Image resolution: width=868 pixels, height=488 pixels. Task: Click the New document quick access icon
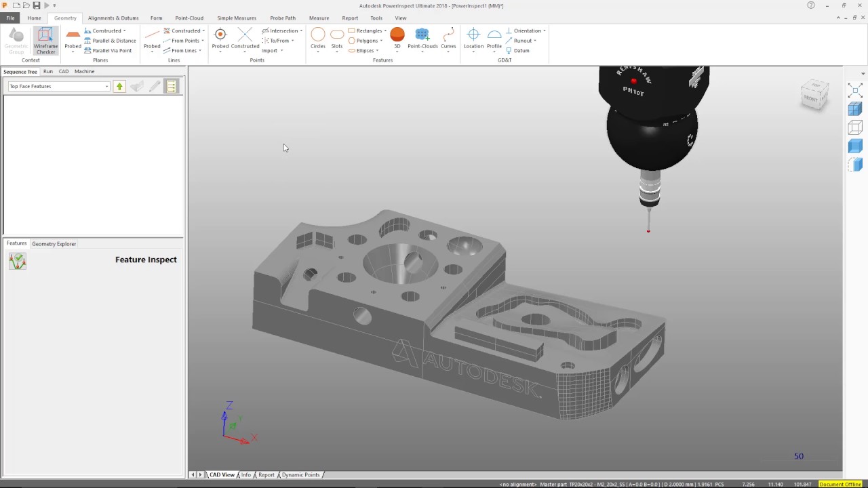(16, 5)
